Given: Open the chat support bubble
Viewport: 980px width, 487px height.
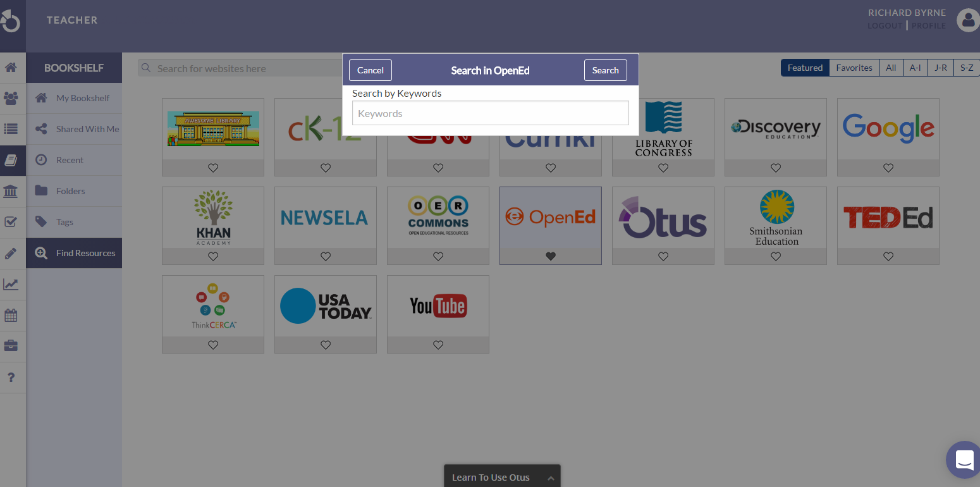Looking at the screenshot, I should 964,460.
